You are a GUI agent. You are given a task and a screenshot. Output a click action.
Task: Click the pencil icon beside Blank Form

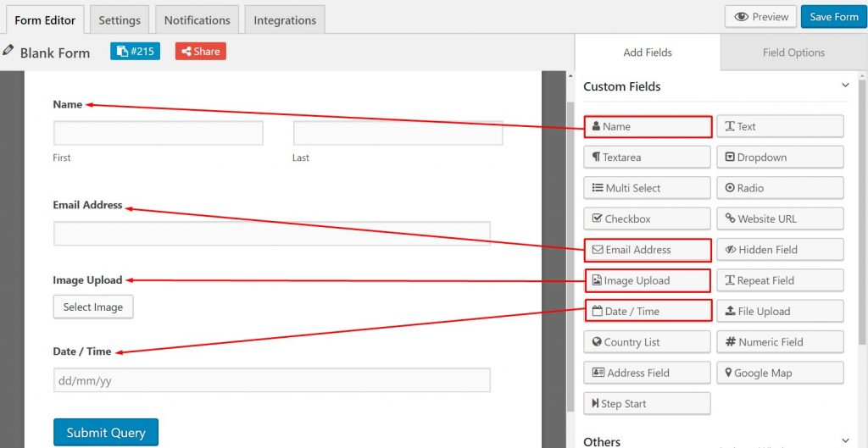point(8,50)
